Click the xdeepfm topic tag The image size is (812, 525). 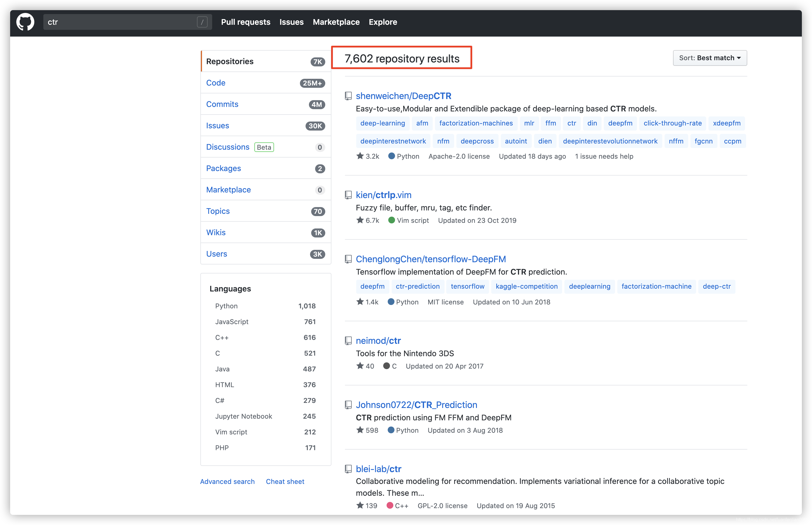tap(727, 123)
